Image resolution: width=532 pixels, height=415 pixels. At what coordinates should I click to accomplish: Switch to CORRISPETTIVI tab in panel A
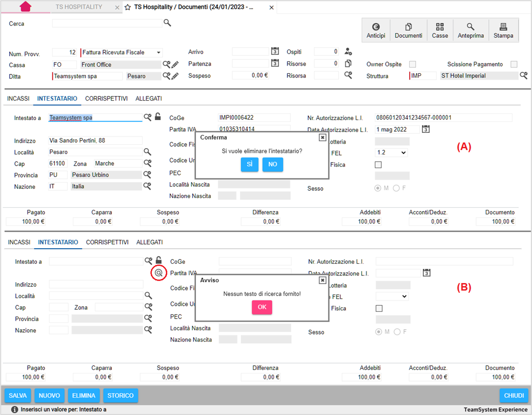106,98
